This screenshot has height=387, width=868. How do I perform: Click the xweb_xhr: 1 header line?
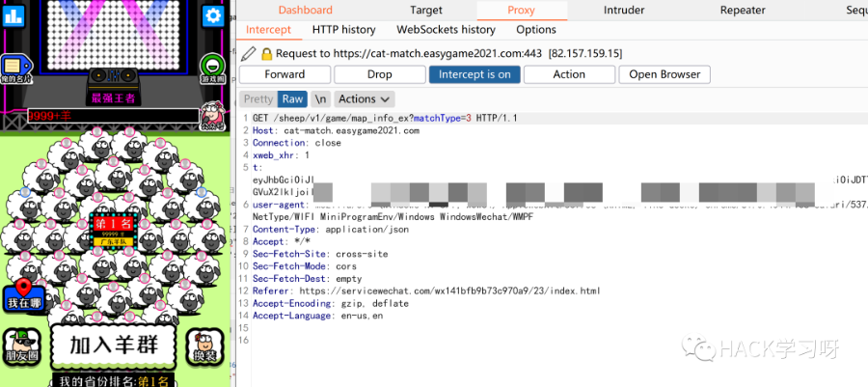pyautogui.click(x=282, y=155)
